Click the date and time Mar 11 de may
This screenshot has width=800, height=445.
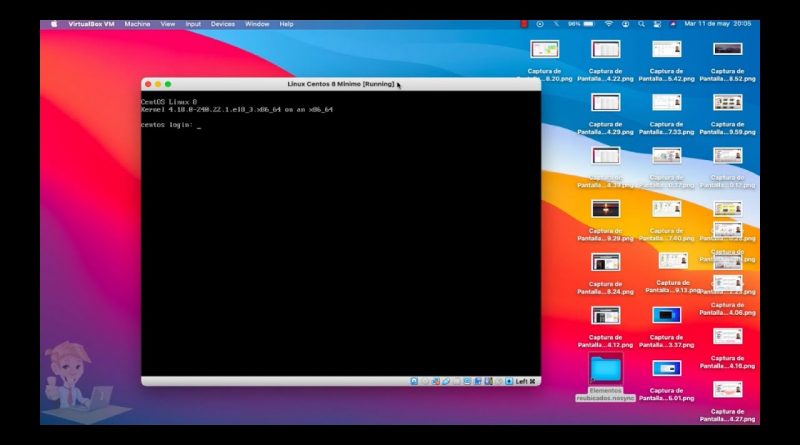(x=718, y=24)
